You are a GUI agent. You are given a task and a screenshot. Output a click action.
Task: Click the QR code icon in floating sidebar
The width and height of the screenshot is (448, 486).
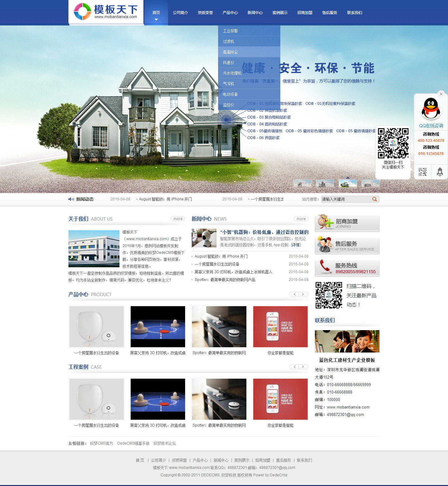[422, 172]
